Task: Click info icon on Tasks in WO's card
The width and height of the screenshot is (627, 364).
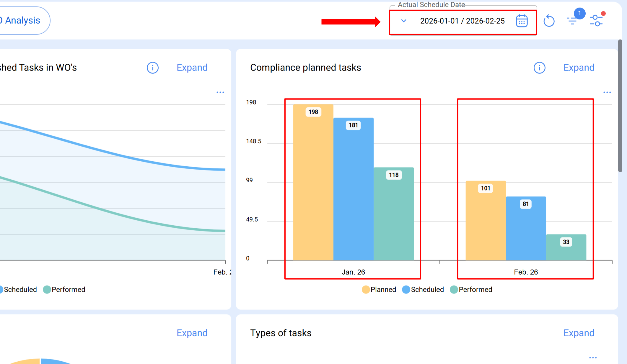Action: [x=153, y=68]
